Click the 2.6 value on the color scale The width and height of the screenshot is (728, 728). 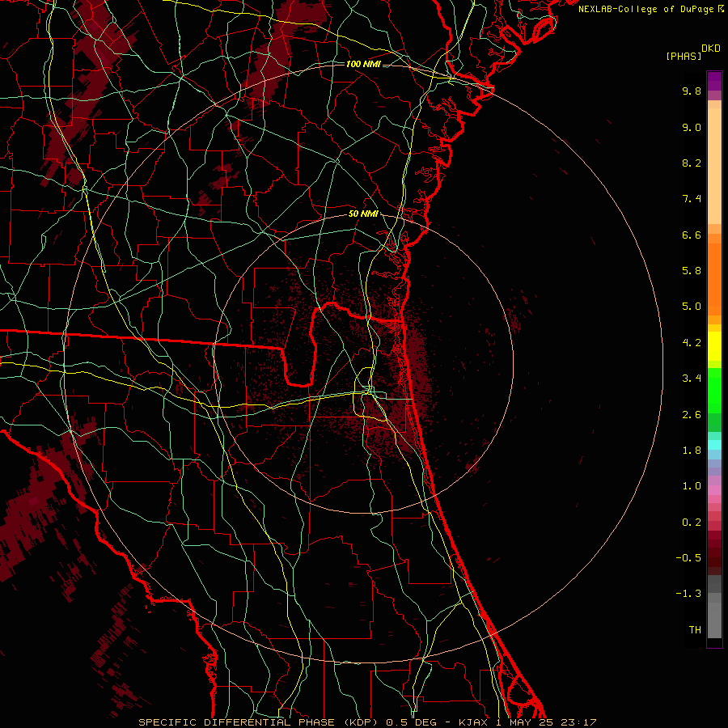point(692,415)
